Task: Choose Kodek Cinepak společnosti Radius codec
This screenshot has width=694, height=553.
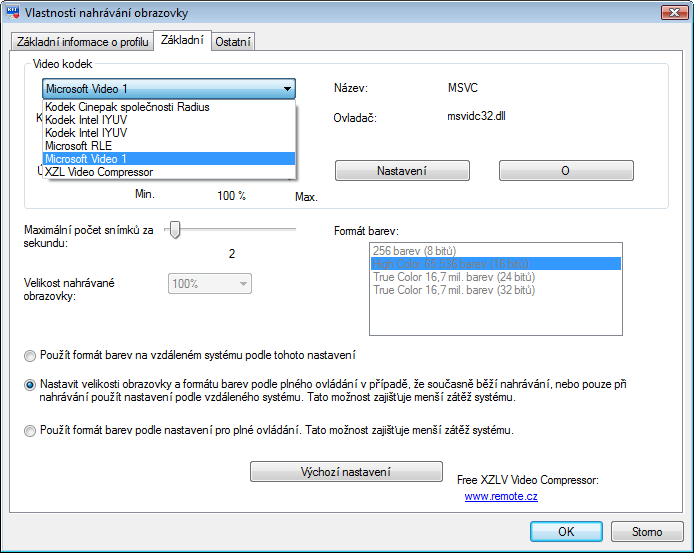Action: click(x=169, y=107)
